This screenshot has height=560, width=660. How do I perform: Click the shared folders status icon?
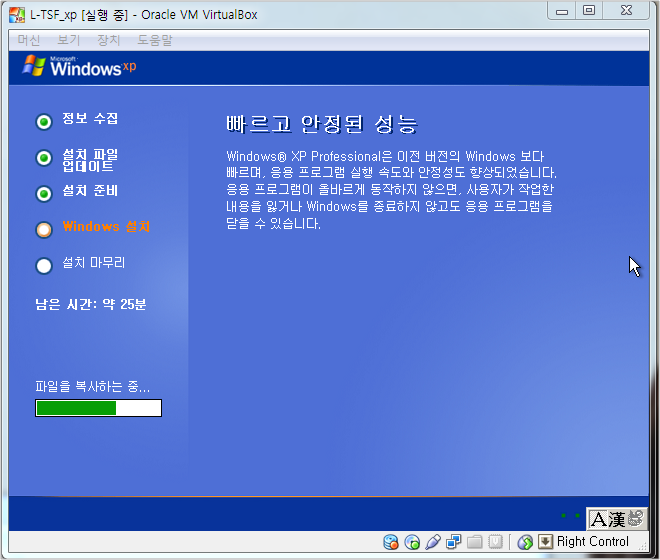click(x=474, y=542)
